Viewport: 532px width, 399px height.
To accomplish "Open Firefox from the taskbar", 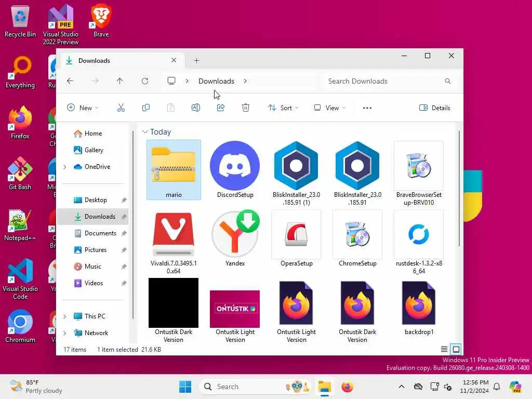I will point(347,387).
